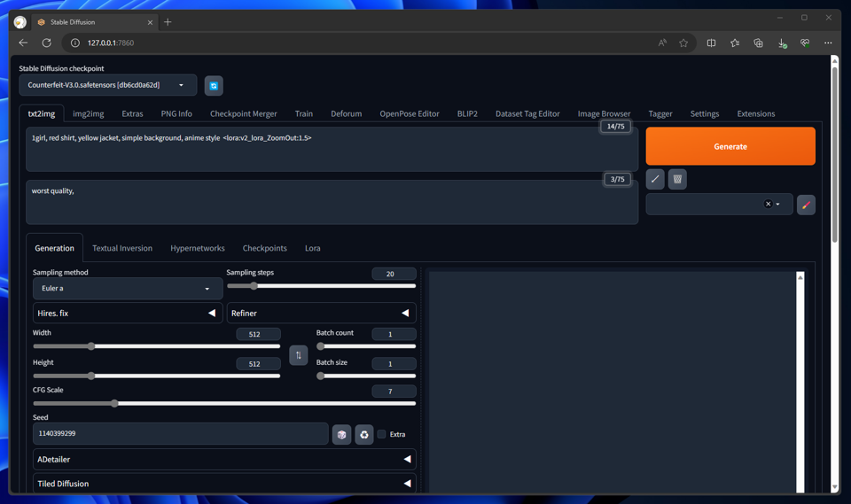Clear the prompt with trash icon
The width and height of the screenshot is (851, 504).
(677, 179)
